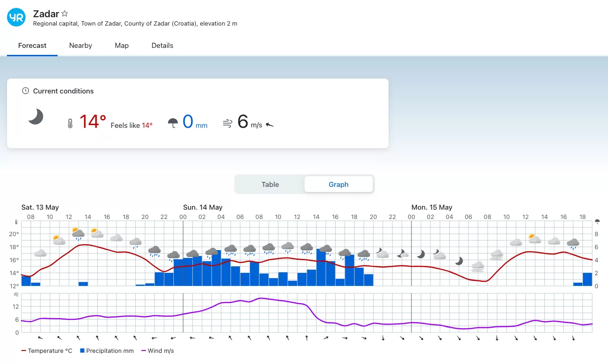608x364 pixels.
Task: Click the thermometer icon beside 14°
Action: pyautogui.click(x=70, y=124)
